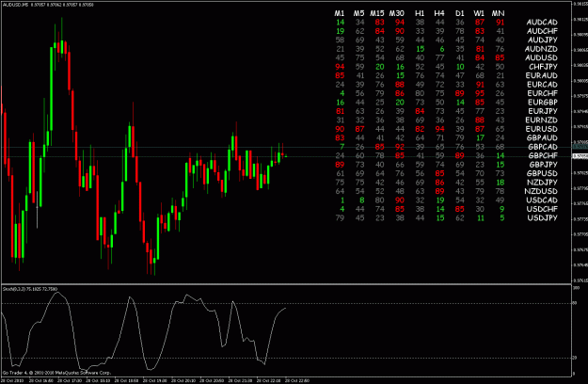Image resolution: width=588 pixels, height=384 pixels.
Task: Click GBPAUD's green W1 value 17
Action: coord(481,138)
